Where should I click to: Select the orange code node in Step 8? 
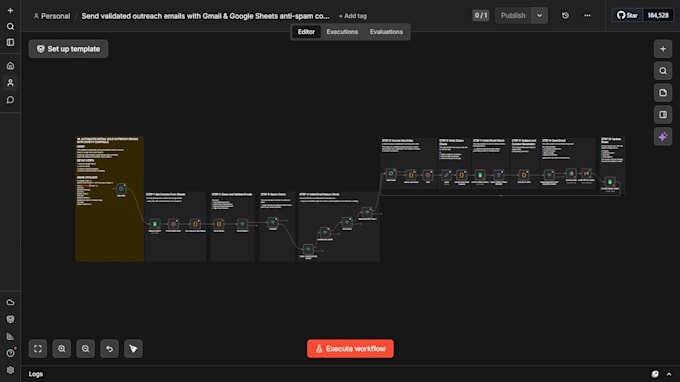(x=524, y=175)
